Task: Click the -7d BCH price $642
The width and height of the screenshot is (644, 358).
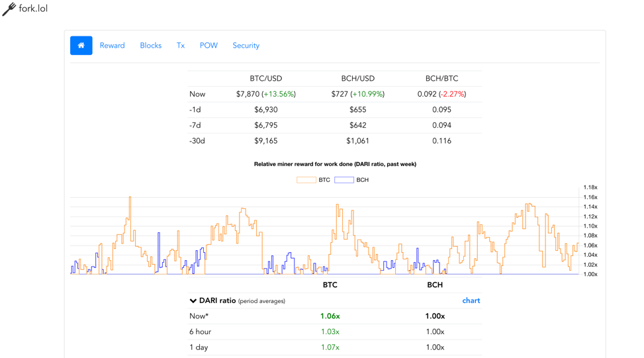Action: coord(357,125)
